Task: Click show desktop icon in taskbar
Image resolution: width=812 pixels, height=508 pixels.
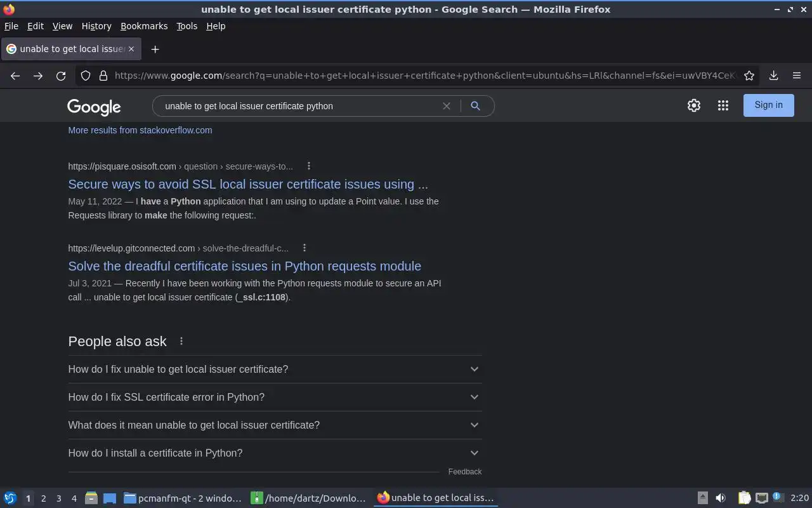Action: (110, 498)
